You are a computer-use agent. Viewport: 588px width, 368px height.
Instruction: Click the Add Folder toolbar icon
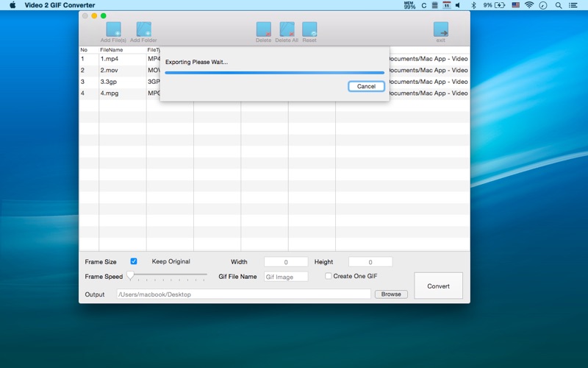(x=143, y=29)
